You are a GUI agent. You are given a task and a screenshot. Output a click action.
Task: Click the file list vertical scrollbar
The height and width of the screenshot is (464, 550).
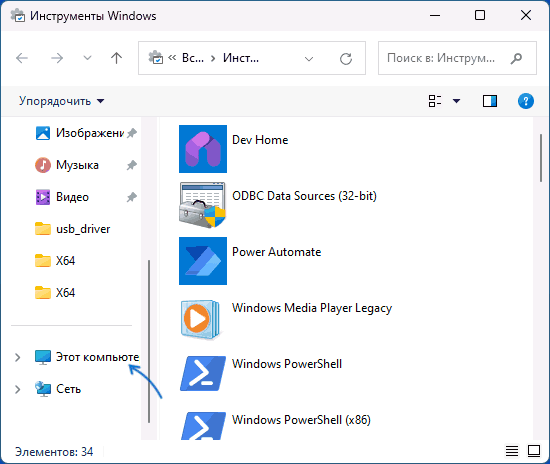(541, 158)
